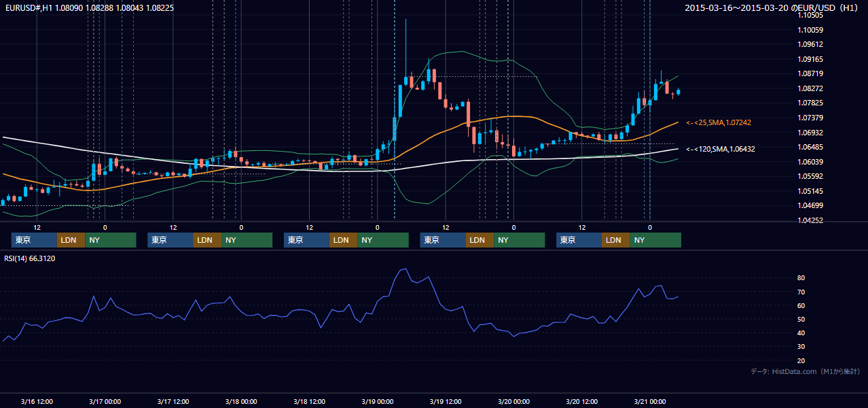This screenshot has width=868, height=408.
Task: Click the 1.06485 price axis value
Action: pos(811,147)
